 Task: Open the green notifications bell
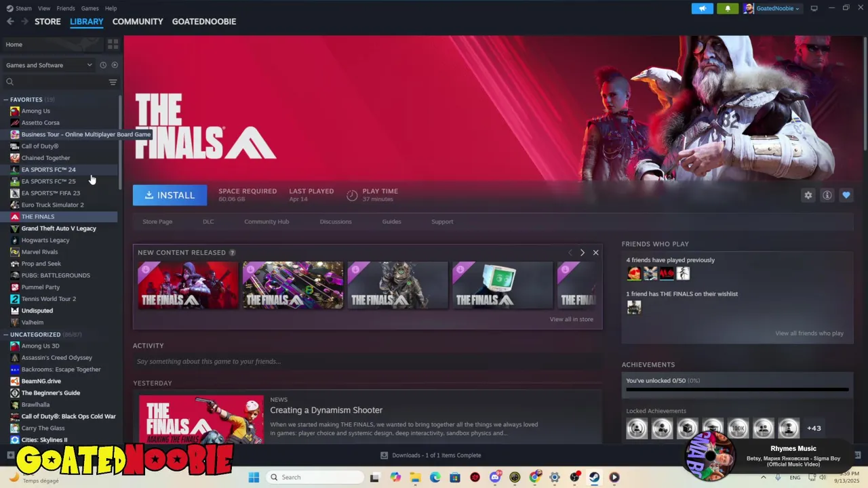728,8
